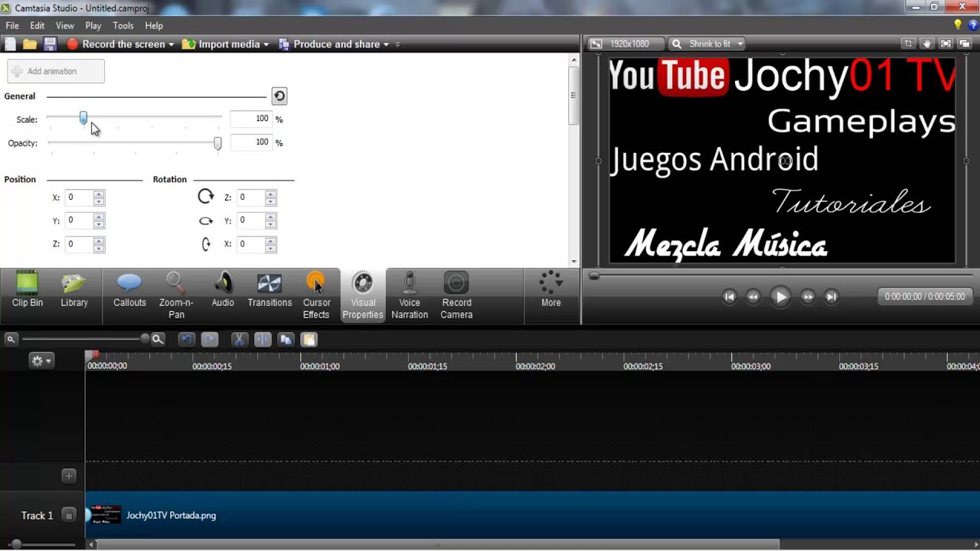980x551 pixels.
Task: Click the save project floppy icon
Action: click(50, 44)
